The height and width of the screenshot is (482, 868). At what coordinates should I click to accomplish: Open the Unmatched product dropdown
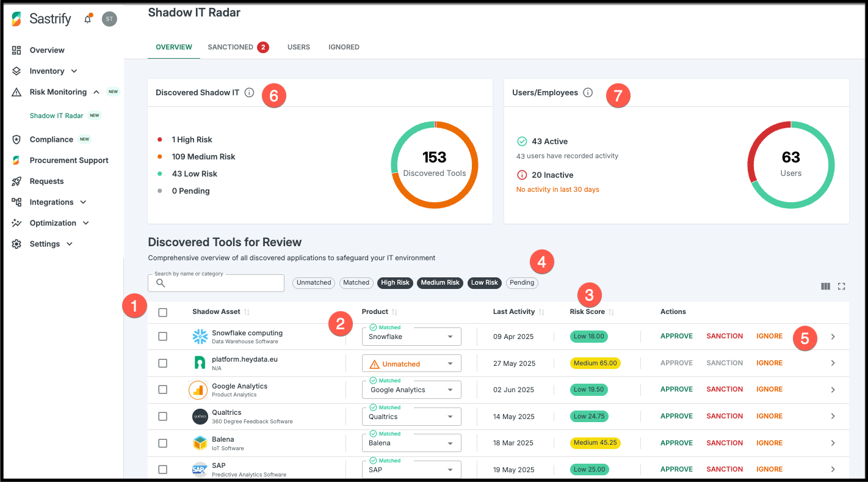[411, 363]
